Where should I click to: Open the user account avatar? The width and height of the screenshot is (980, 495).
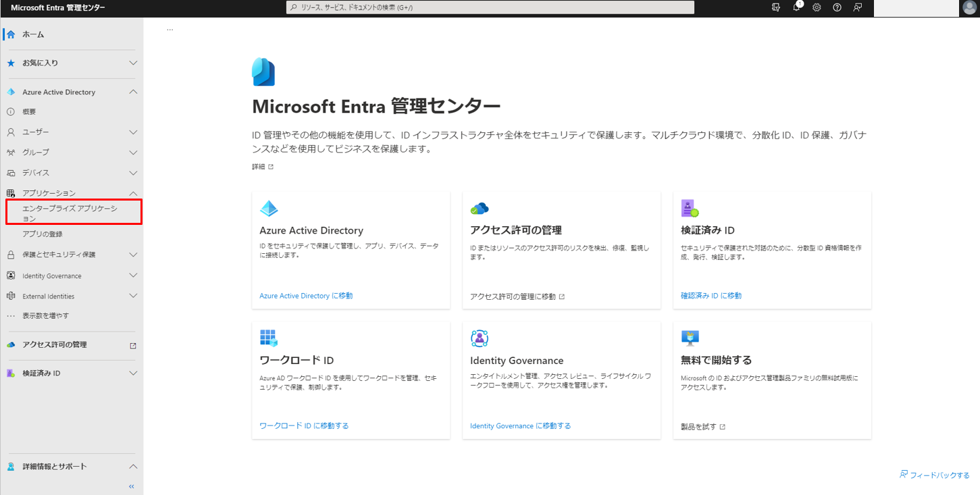969,7
